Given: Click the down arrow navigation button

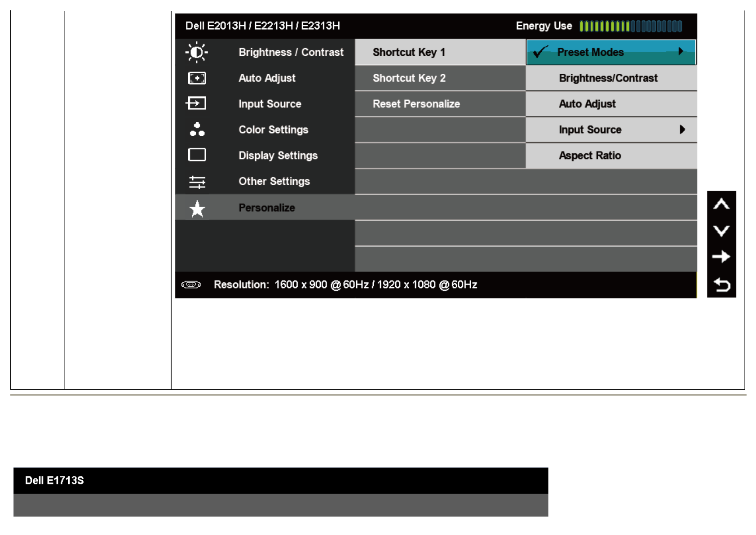Looking at the screenshot, I should click(721, 231).
